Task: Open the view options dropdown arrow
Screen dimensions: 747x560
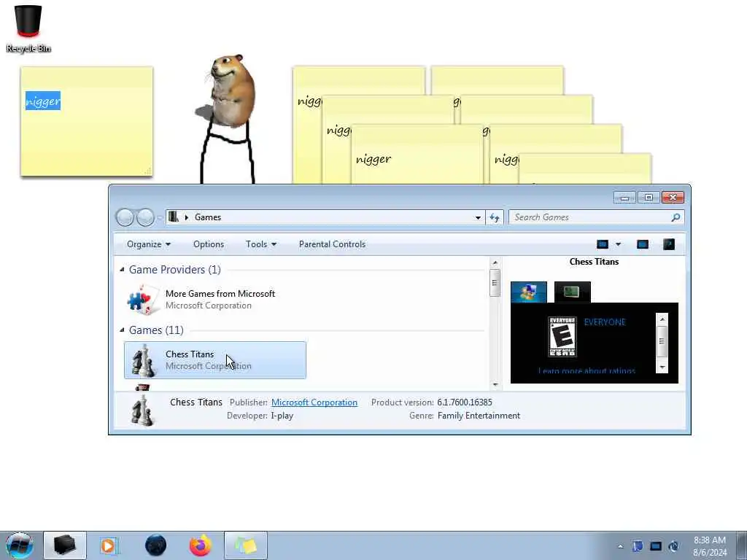Action: [x=619, y=244]
